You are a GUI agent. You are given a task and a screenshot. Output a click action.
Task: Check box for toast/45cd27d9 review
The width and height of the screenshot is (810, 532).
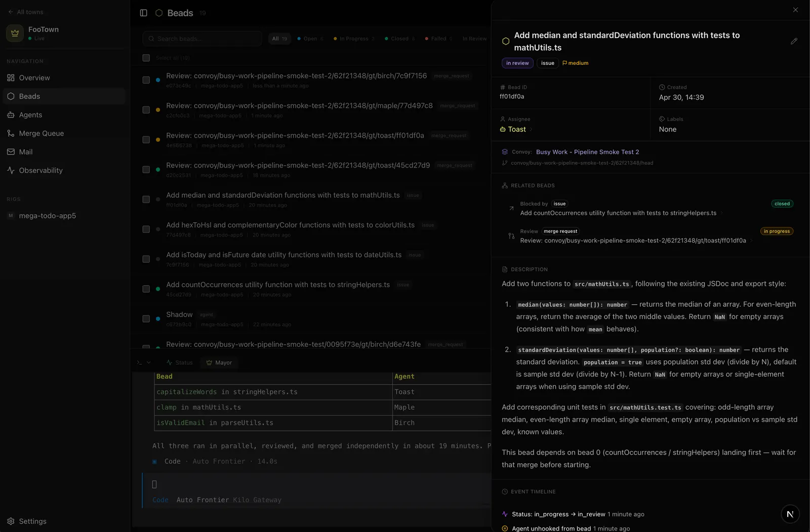tap(146, 170)
